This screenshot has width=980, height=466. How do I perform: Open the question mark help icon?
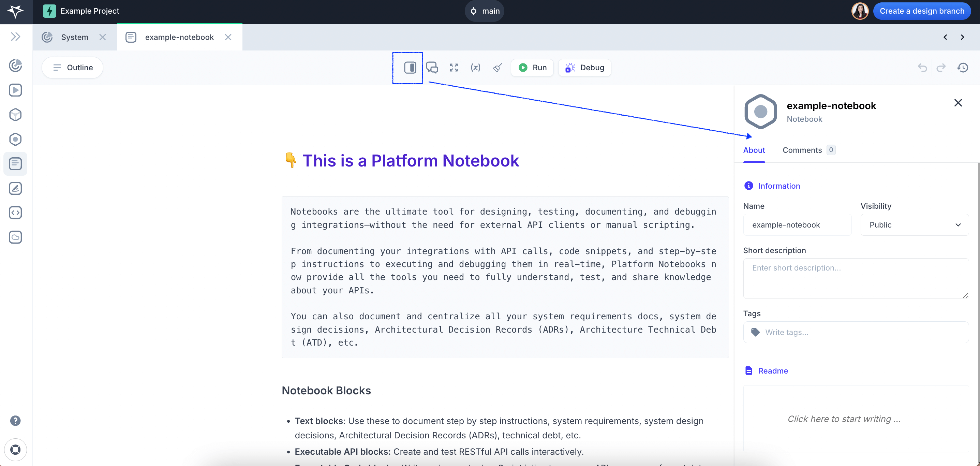[15, 420]
